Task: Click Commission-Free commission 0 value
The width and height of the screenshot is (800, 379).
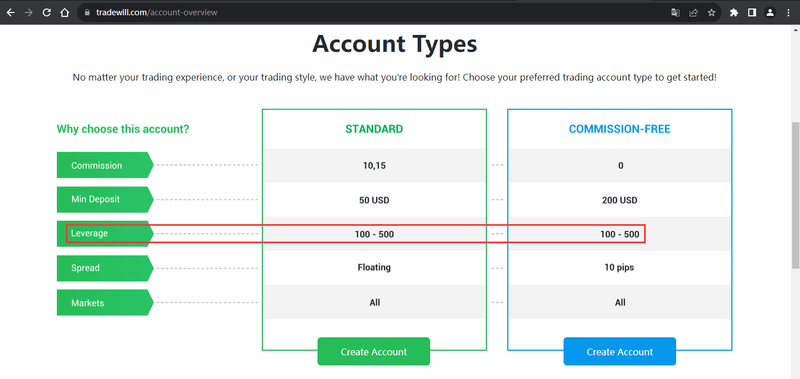Action: (x=620, y=166)
